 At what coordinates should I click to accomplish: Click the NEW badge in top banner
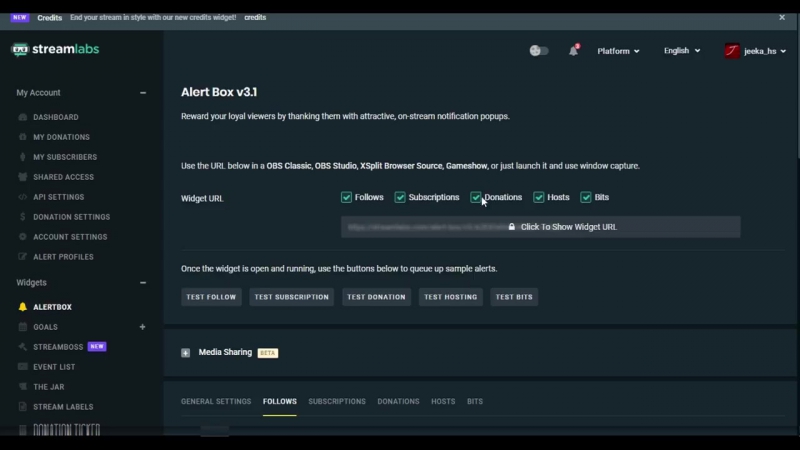coord(19,17)
